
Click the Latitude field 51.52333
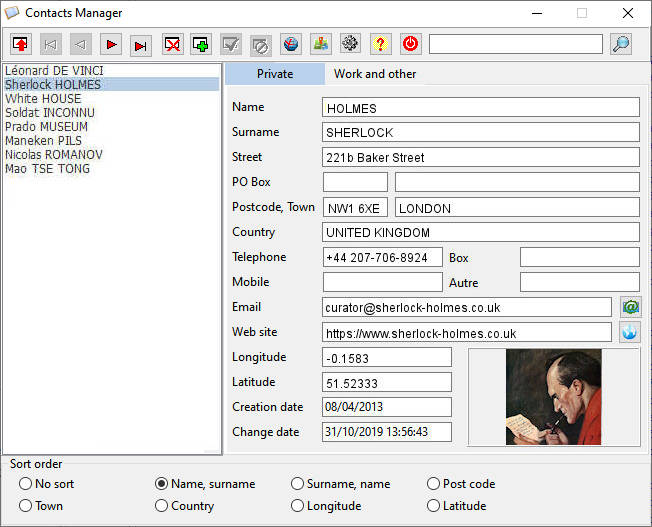click(387, 382)
